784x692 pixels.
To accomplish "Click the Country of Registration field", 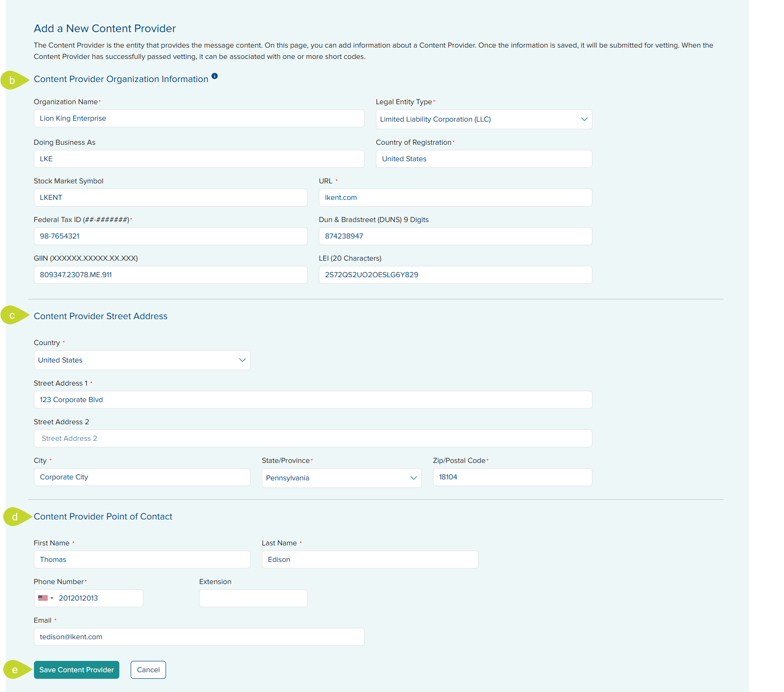I will [484, 159].
